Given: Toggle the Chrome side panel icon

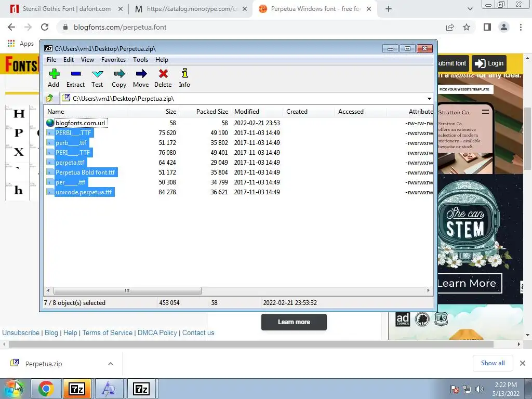Looking at the screenshot, I should 487,27.
